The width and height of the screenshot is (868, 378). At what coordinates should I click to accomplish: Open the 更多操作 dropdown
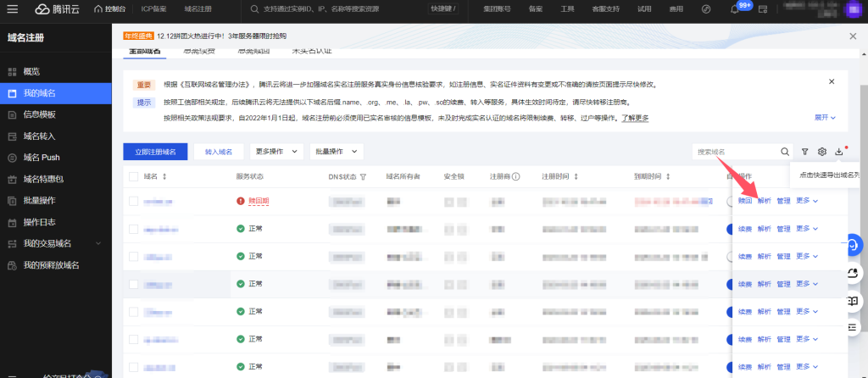(x=276, y=152)
